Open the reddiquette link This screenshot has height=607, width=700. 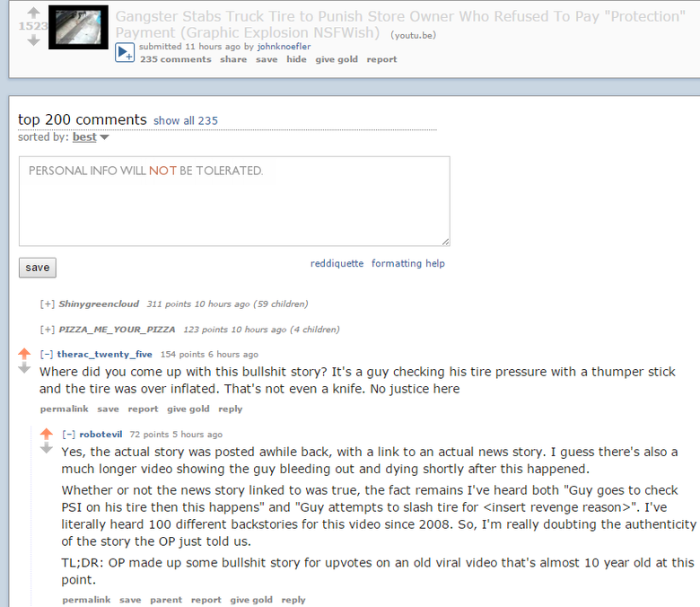pyautogui.click(x=337, y=263)
